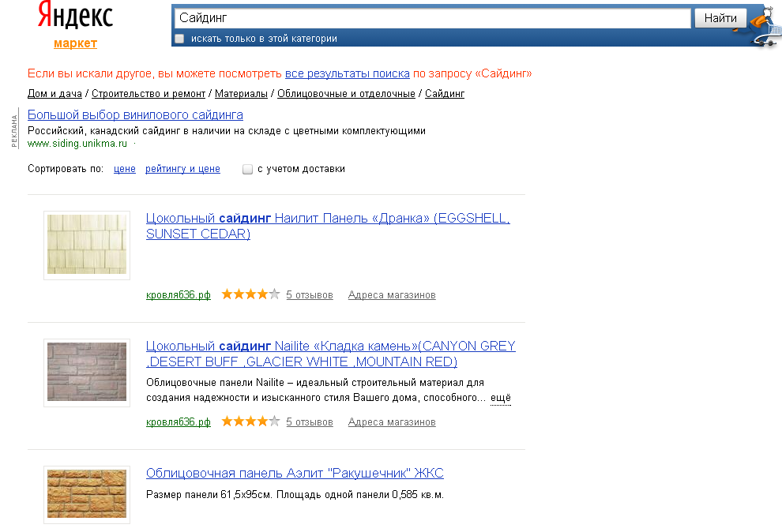Sort by 'рейтингу и цене'

pyautogui.click(x=182, y=169)
